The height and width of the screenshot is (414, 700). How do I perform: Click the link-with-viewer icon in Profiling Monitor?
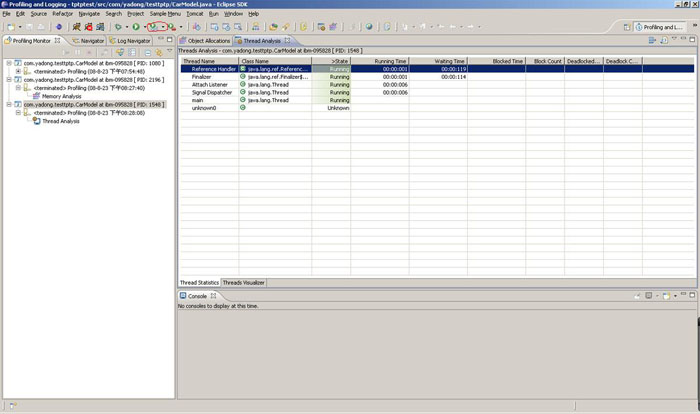(158, 52)
